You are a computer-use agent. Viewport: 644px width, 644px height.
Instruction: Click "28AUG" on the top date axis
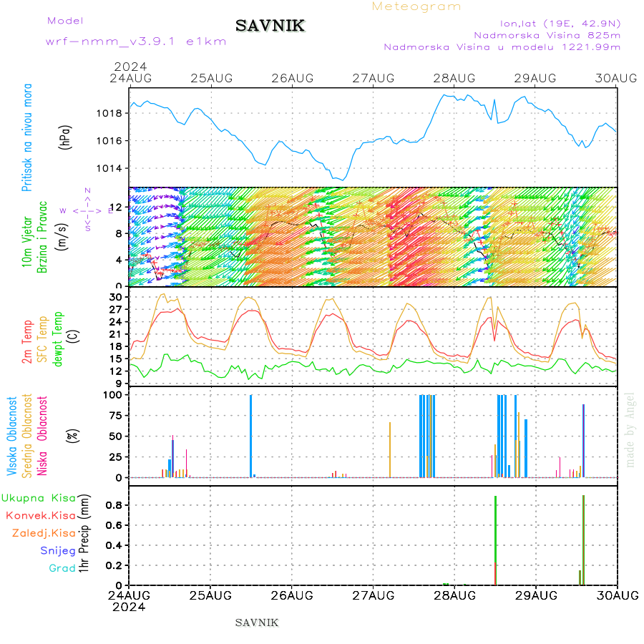454,78
